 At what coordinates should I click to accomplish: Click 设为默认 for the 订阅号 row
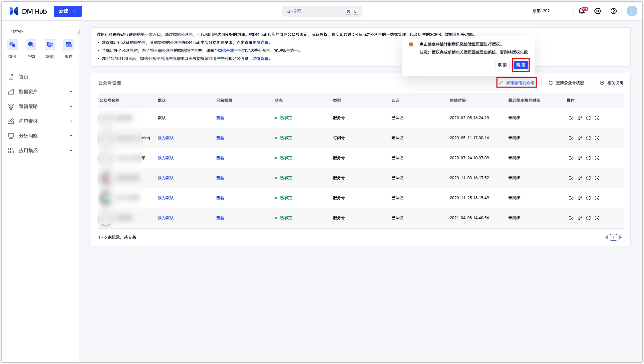(166, 138)
